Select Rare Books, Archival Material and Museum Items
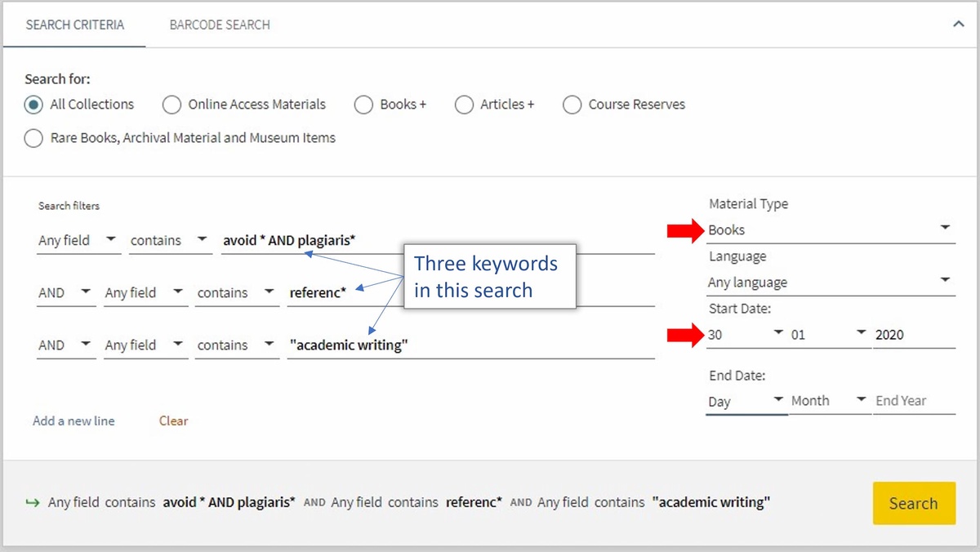Screen dimensions: 980x552 pyautogui.click(x=33, y=138)
